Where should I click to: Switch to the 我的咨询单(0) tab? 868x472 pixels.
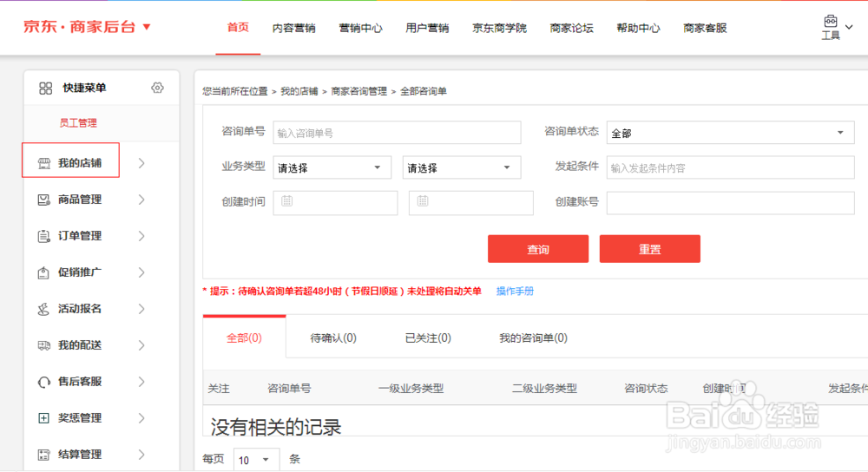pyautogui.click(x=533, y=338)
